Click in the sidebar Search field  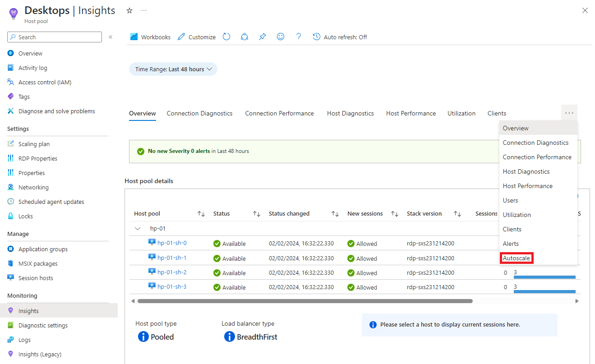click(x=59, y=37)
